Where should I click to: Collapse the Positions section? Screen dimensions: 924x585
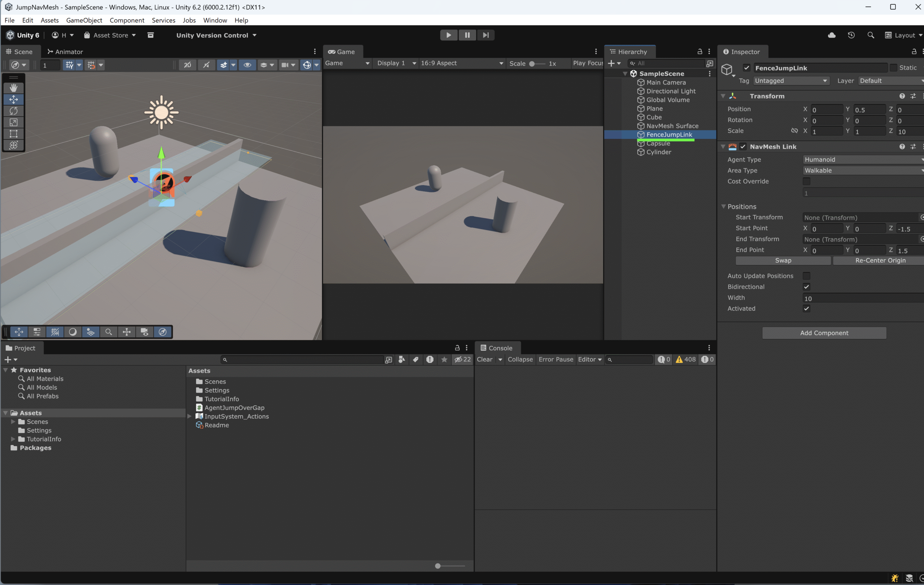723,206
